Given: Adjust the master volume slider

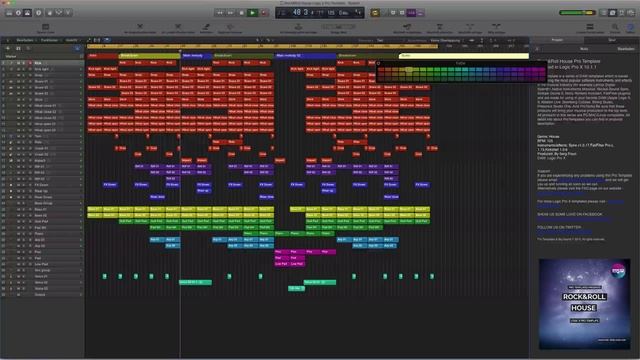Looking at the screenshot, I should [577, 13].
